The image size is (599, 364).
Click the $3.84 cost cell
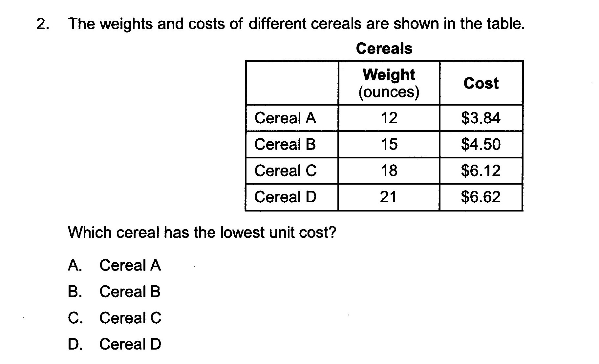coord(481,118)
